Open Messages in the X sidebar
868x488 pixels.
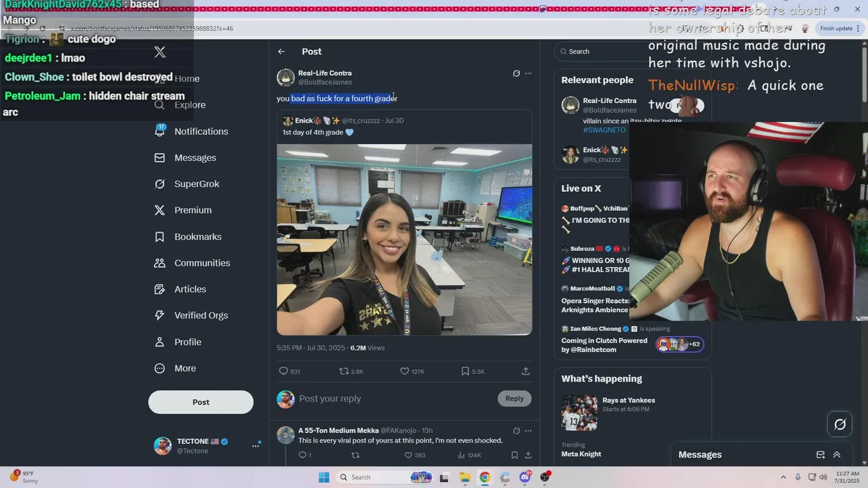click(185, 158)
